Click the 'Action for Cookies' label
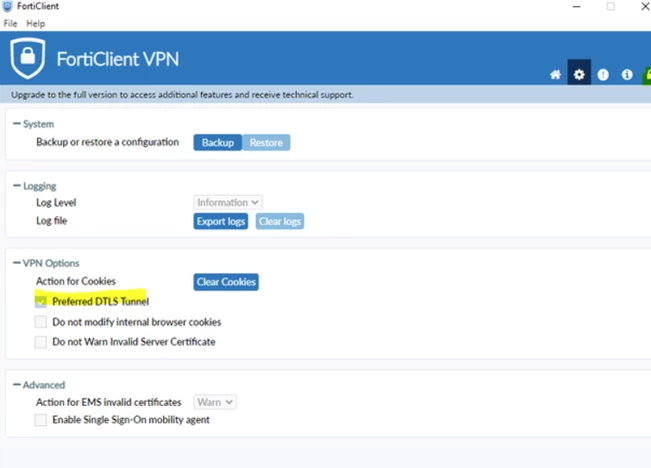Image resolution: width=651 pixels, height=468 pixels. click(76, 281)
